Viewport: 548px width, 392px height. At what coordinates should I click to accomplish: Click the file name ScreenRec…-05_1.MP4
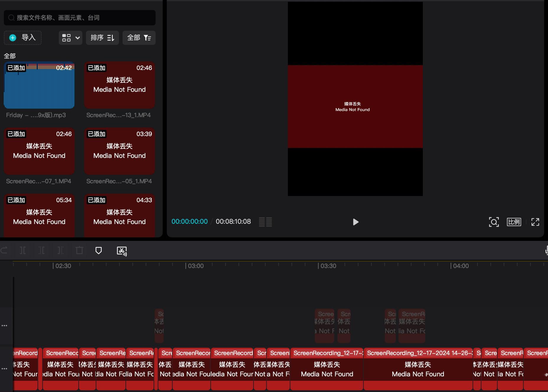[119, 181]
